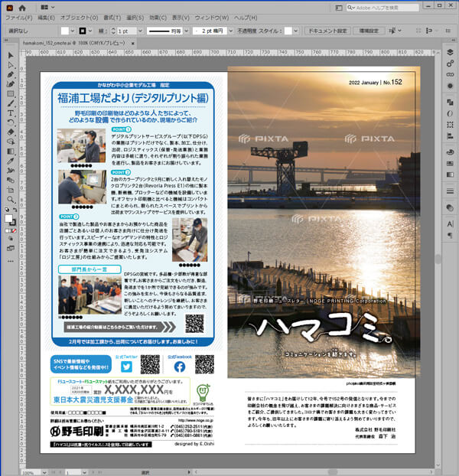Reset to default fill and stroke
The image size is (459, 476).
(x=7, y=210)
